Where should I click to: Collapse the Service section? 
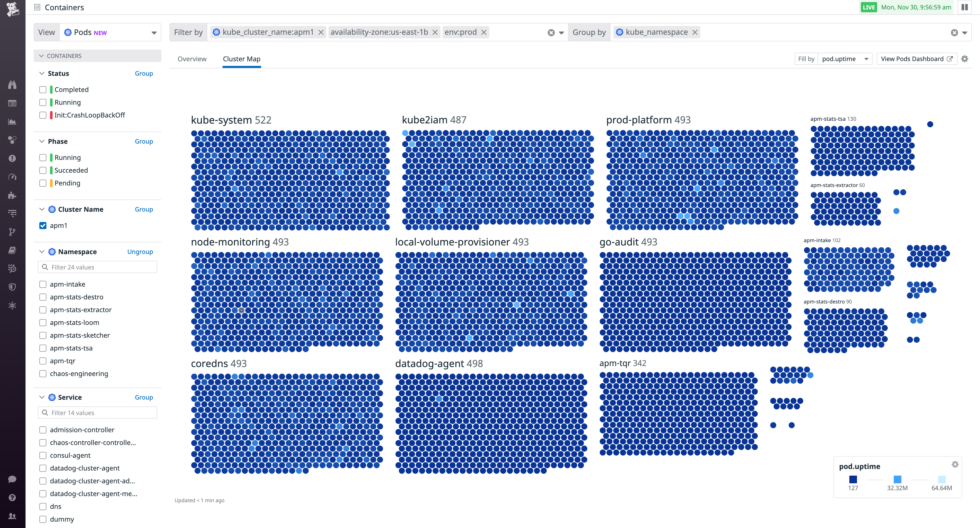42,397
